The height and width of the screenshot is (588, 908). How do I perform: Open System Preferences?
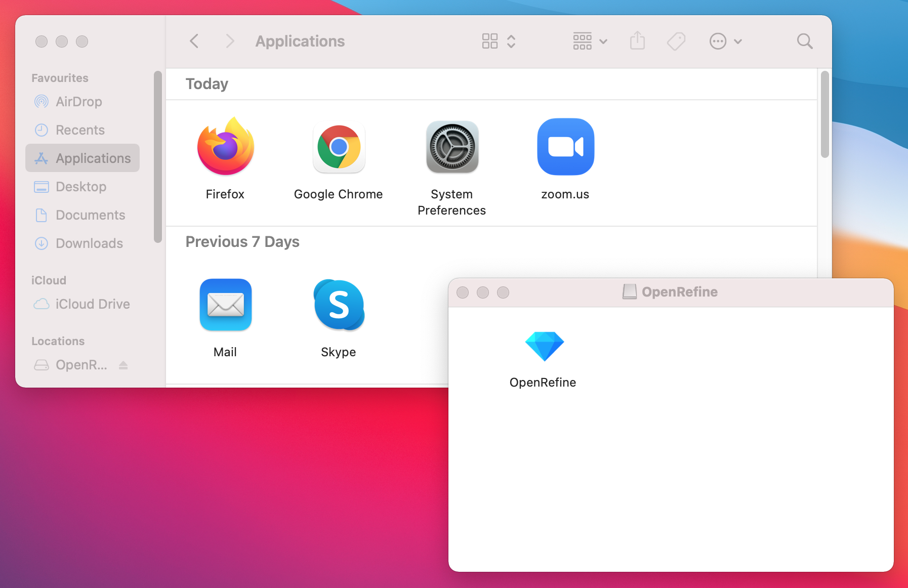tap(452, 147)
